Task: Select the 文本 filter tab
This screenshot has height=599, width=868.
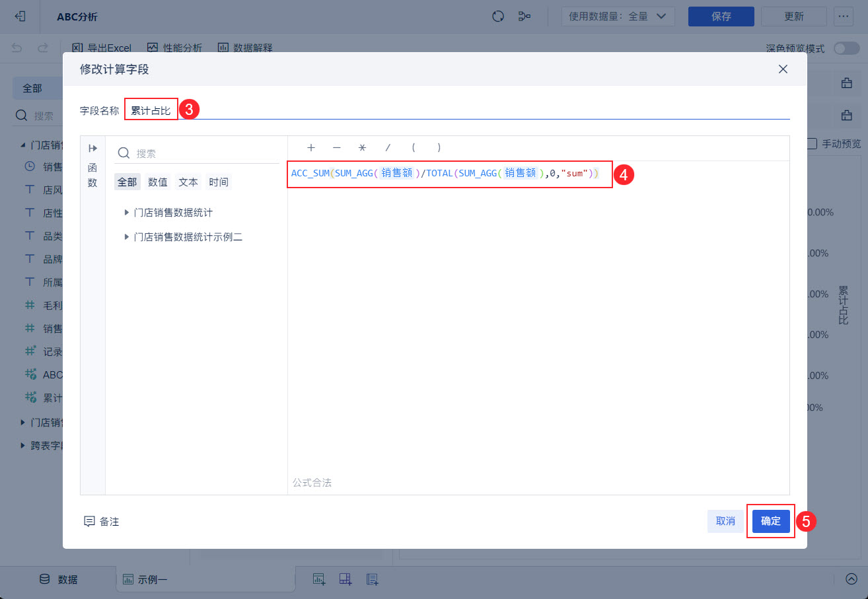Action: tap(188, 182)
